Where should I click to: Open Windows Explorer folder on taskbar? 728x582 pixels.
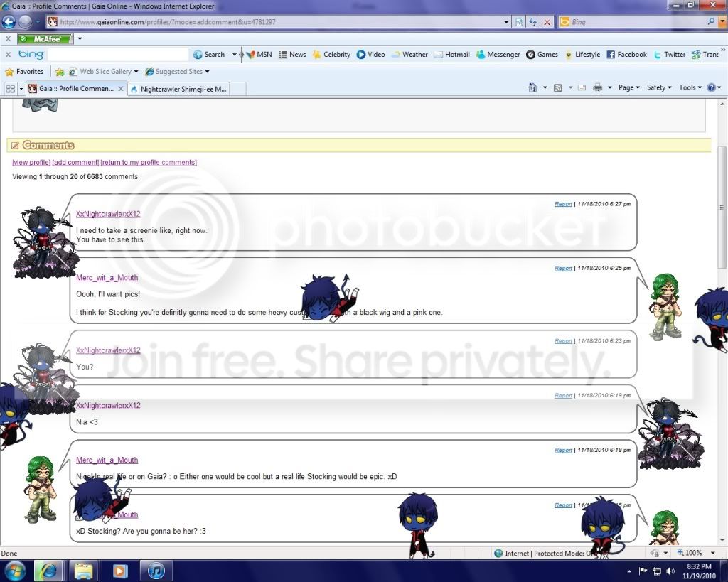[84, 571]
